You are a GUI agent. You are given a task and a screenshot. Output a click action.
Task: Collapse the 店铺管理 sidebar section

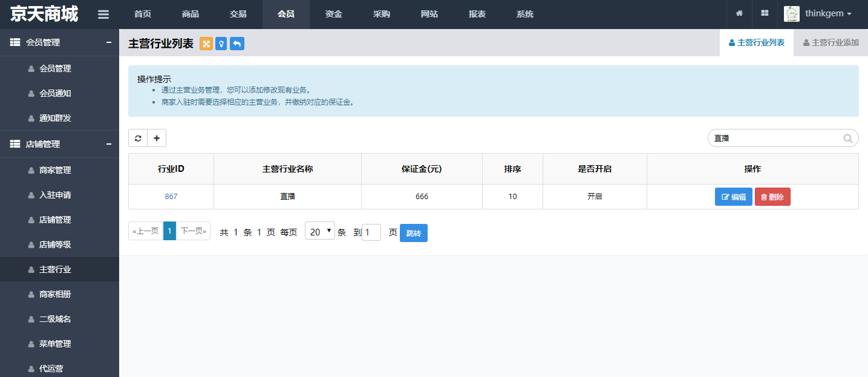(x=108, y=144)
